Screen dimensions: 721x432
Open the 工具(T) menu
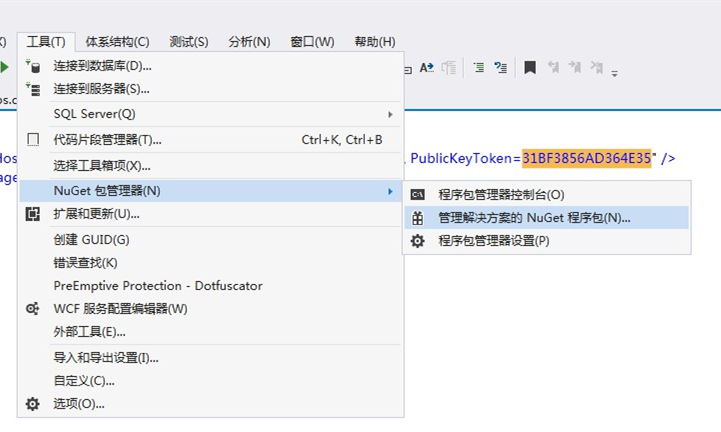coord(46,42)
